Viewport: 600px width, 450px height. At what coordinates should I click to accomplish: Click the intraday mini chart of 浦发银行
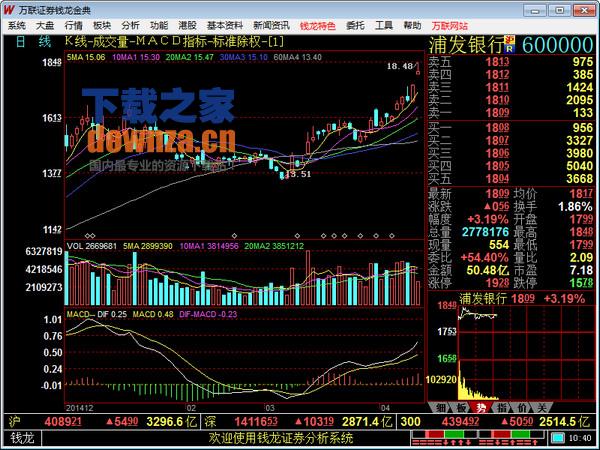[x=525, y=352]
